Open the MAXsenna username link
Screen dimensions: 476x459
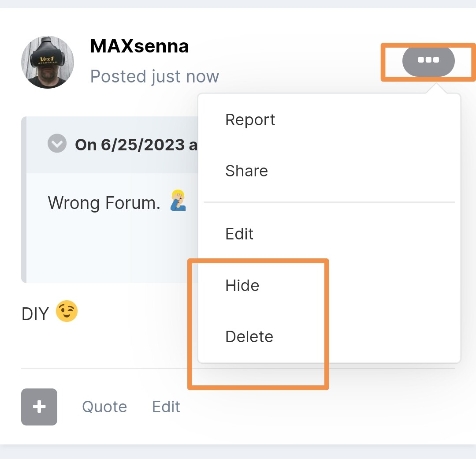[x=139, y=46]
